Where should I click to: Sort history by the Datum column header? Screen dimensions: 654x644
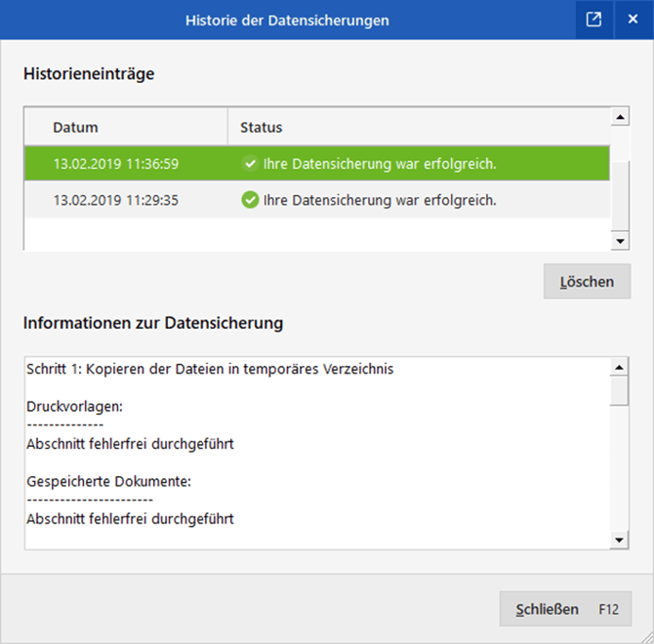76,128
